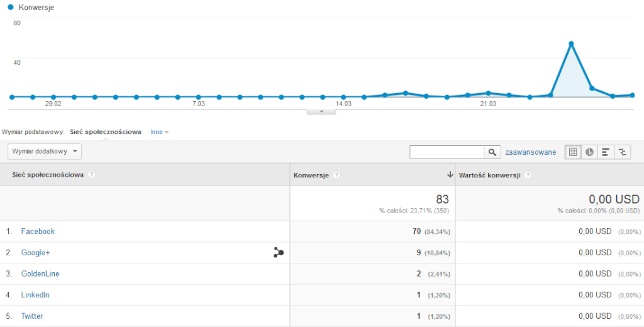The height and width of the screenshot is (327, 644).
Task: Click the Wymiar podstawowy label
Action: (x=33, y=132)
